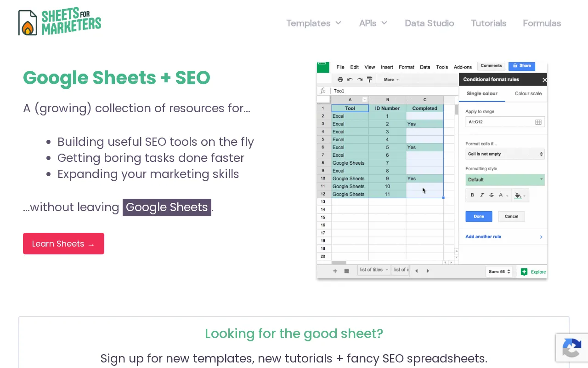Select the list of titles sheet tab

coord(374,270)
